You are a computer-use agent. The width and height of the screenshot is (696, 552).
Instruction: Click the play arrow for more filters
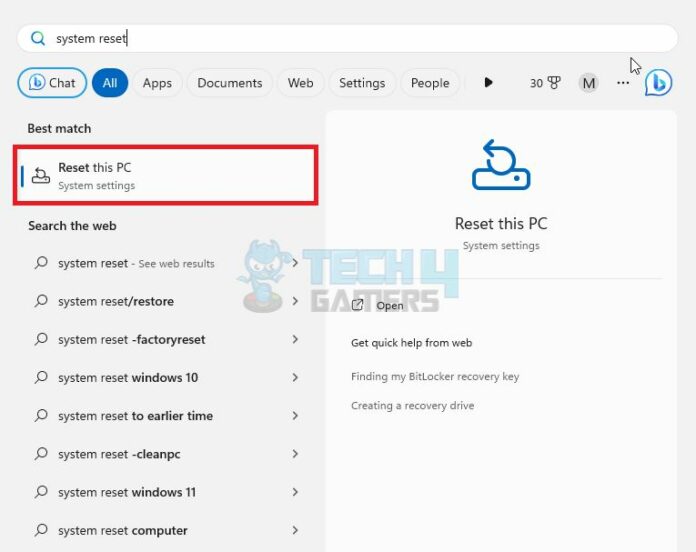pos(488,83)
